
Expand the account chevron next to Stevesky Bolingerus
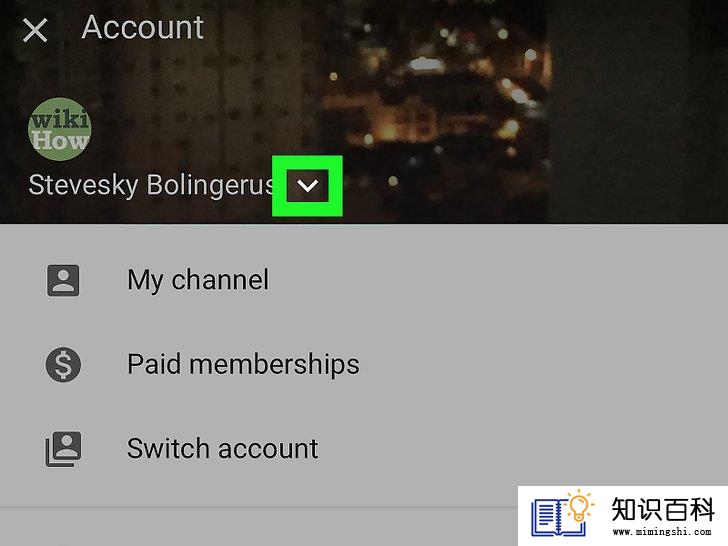tap(307, 186)
